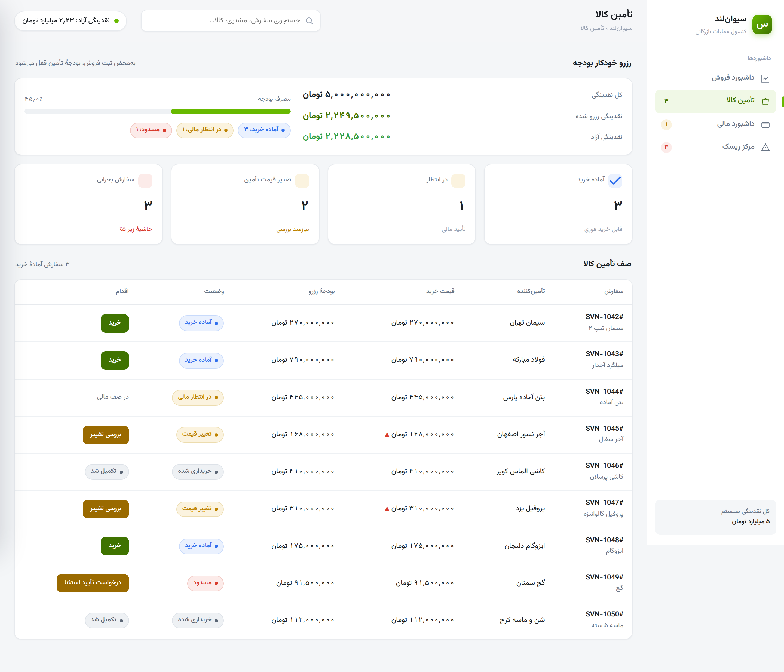Click درخواست تأیید استثنا for SVN-1049

[93, 583]
